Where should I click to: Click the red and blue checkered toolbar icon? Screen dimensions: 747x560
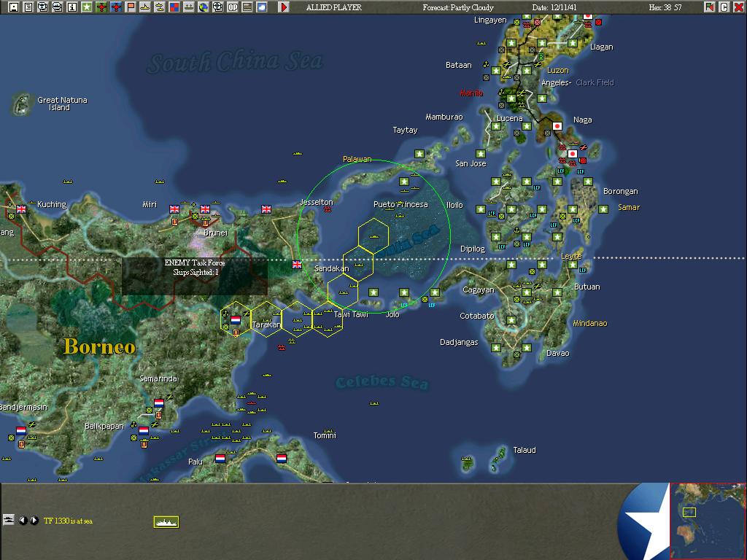pyautogui.click(x=174, y=7)
